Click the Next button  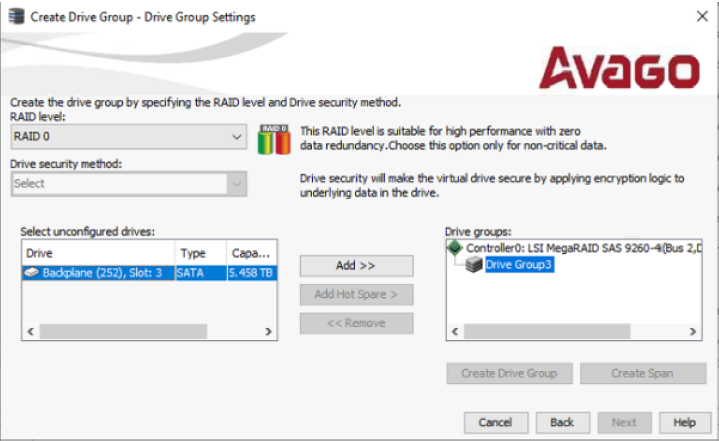coord(625,423)
